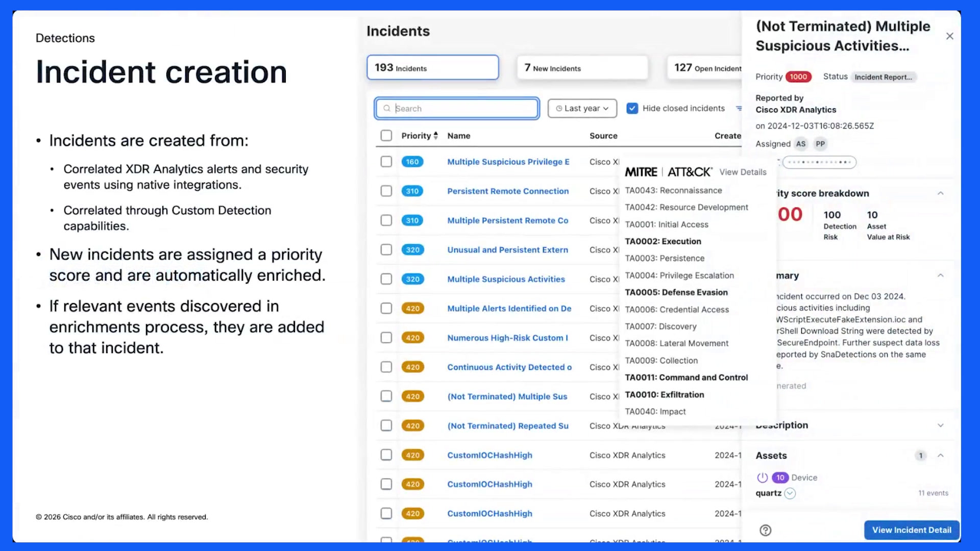This screenshot has height=551, width=980.
Task: Open the Numerous High-Risk Custom I incident
Action: coord(507,338)
